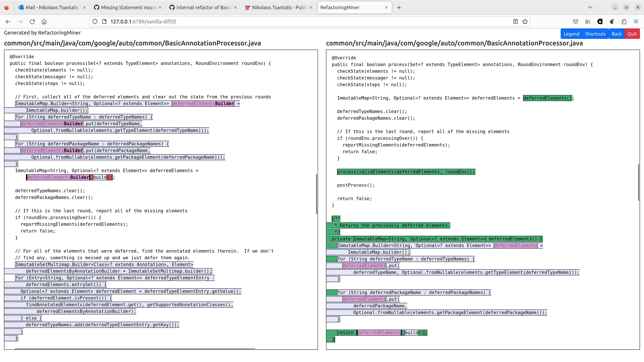644x362 pixels.
Task: Open tracking protection shield in address bar
Action: tap(95, 21)
